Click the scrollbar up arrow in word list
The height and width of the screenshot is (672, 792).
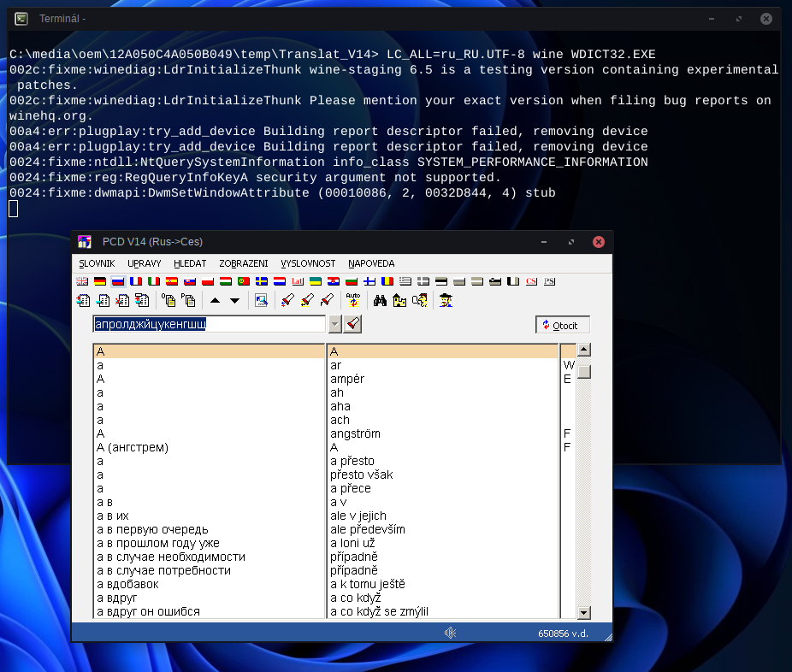(x=584, y=350)
